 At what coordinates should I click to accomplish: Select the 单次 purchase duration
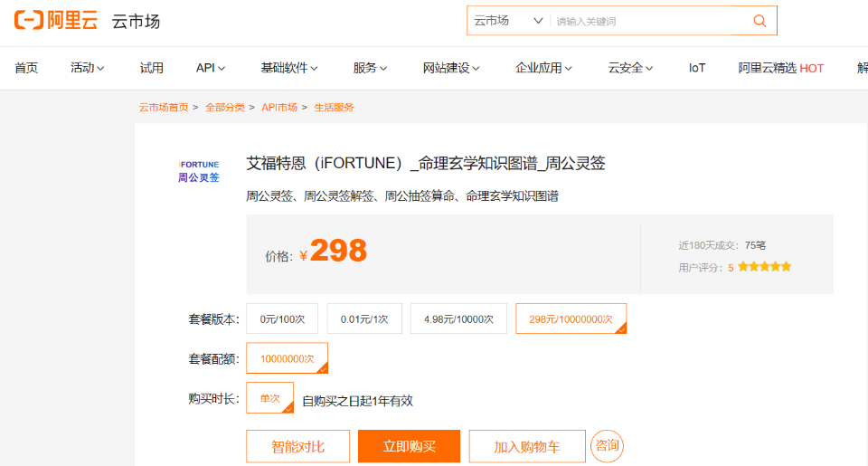pyautogui.click(x=269, y=398)
